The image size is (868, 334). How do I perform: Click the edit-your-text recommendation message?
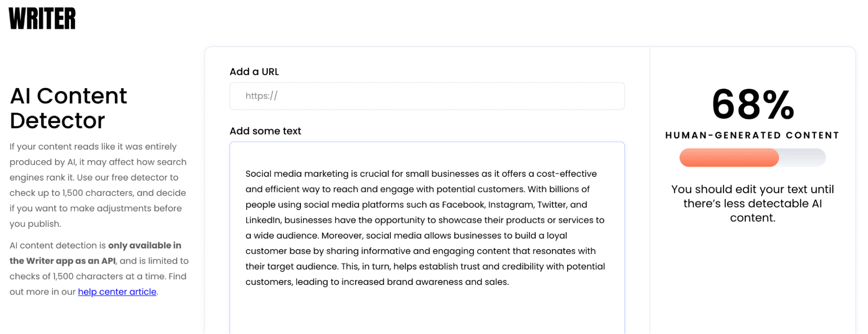pyautogui.click(x=752, y=204)
